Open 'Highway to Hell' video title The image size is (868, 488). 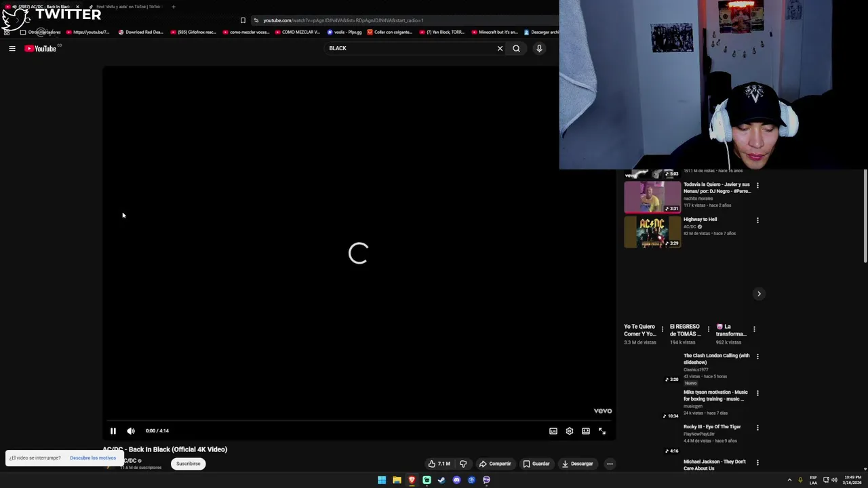[x=700, y=220]
